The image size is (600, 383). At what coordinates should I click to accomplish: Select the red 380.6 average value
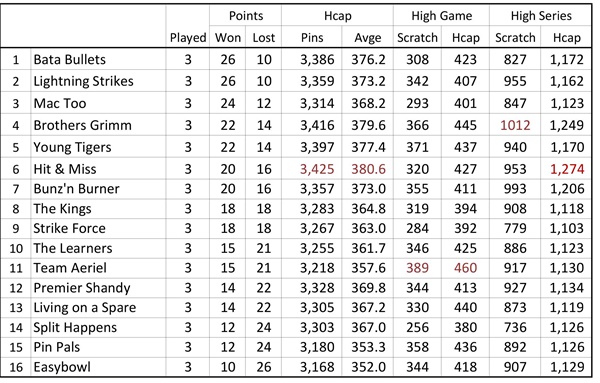point(368,169)
